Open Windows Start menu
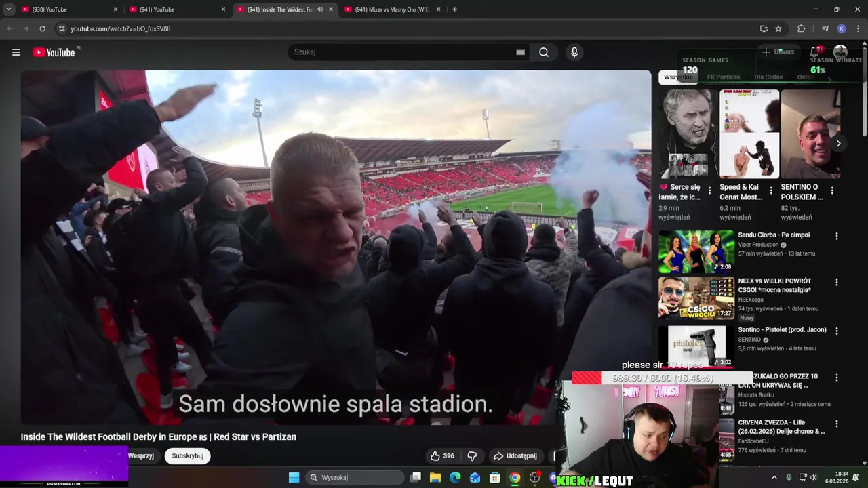868x488 pixels. [x=294, y=477]
